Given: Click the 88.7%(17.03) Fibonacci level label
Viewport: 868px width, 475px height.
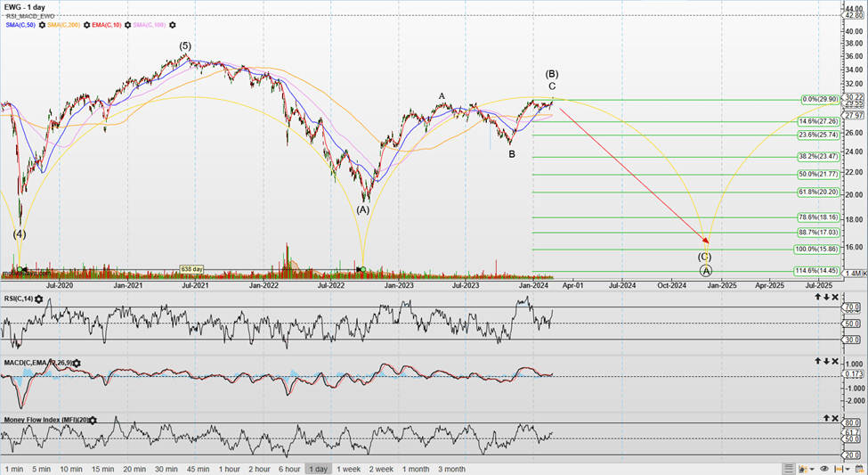Looking at the screenshot, I should 819,233.
